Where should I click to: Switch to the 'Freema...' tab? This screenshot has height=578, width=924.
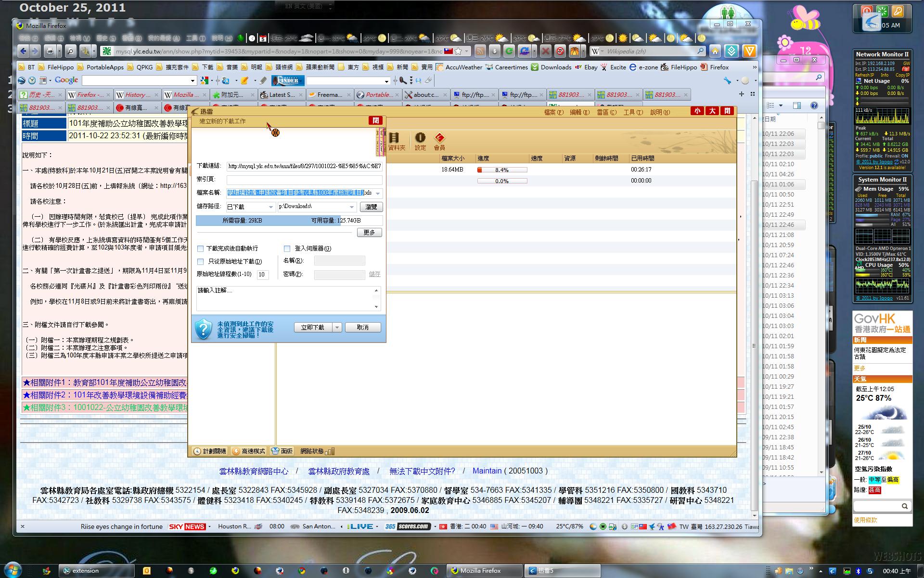(x=330, y=94)
